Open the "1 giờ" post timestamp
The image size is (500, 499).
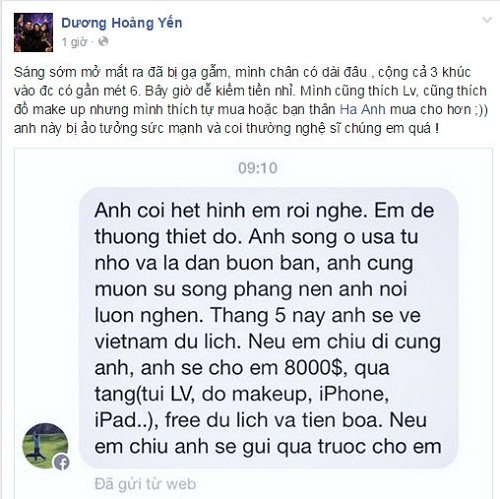(x=74, y=42)
